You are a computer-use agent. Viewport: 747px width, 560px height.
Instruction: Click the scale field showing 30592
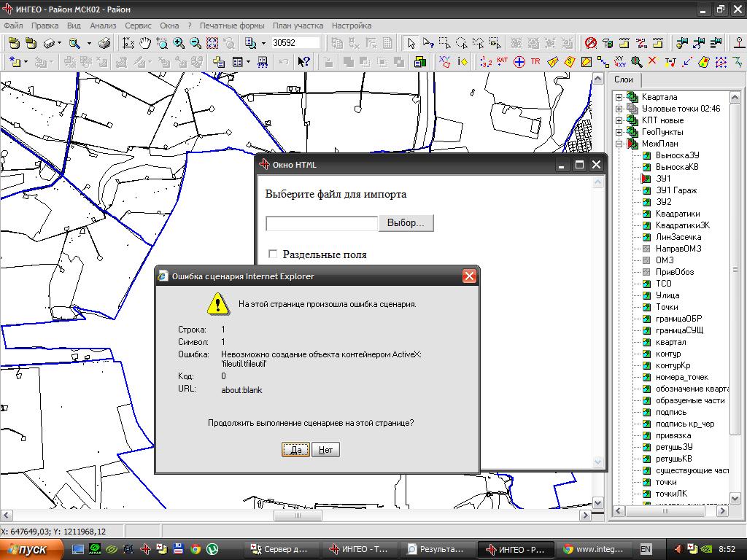tap(295, 43)
